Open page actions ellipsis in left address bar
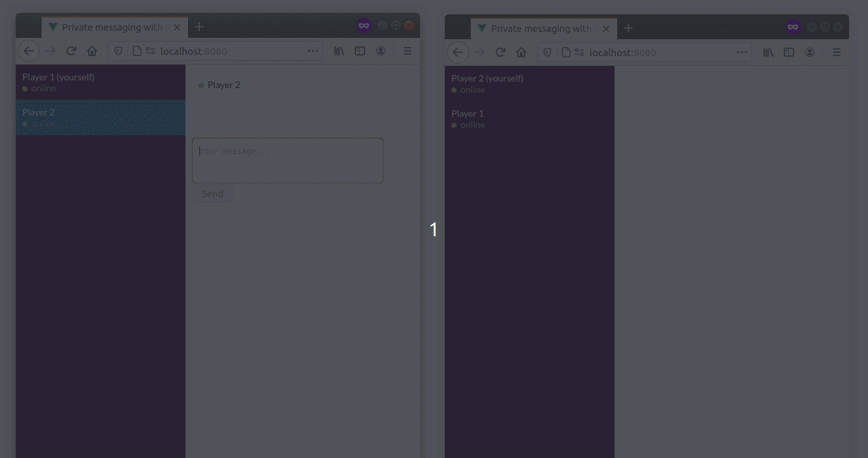868x458 pixels. [313, 51]
